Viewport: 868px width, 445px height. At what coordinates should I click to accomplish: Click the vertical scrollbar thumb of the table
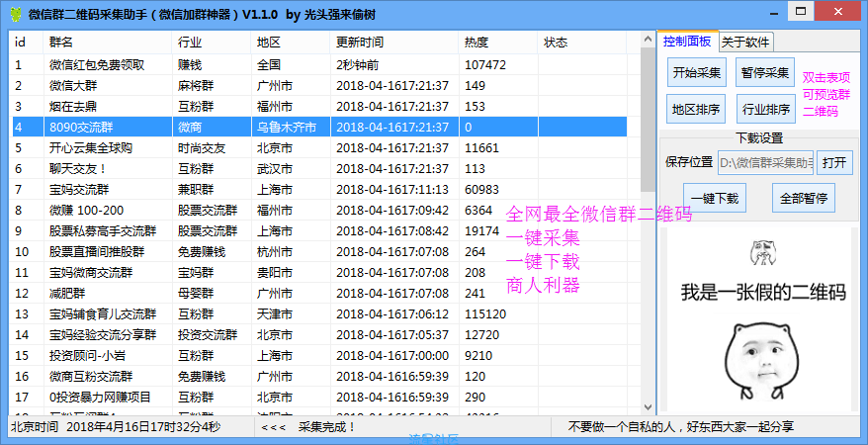click(x=648, y=120)
